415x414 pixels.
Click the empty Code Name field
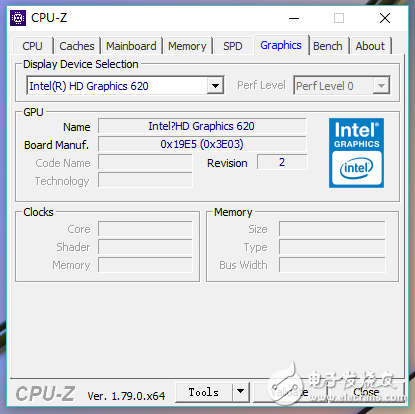(145, 163)
